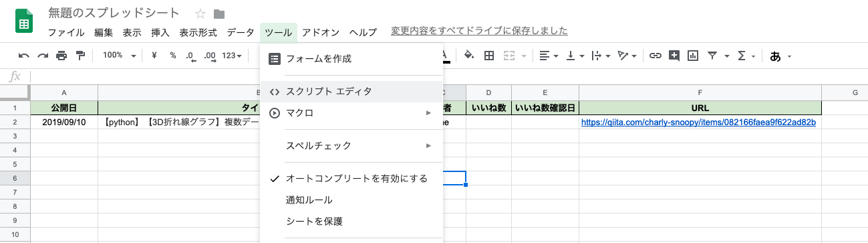This screenshot has width=868, height=243.
Task: Open the 123 number formats dropdown
Action: (x=232, y=56)
